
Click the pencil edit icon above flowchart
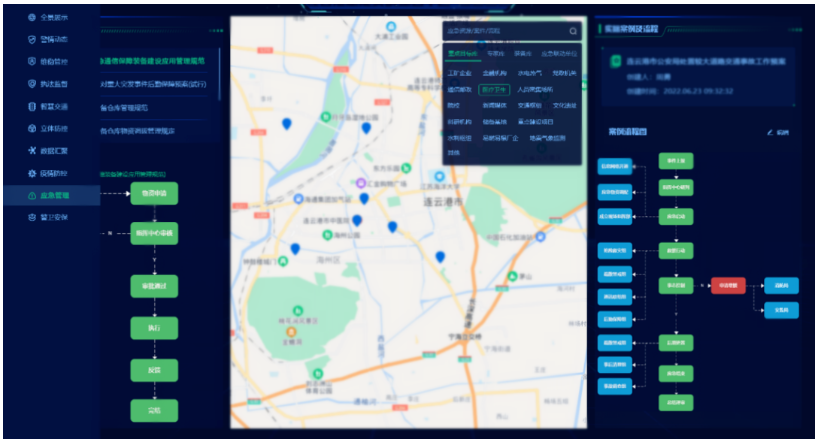click(x=769, y=132)
